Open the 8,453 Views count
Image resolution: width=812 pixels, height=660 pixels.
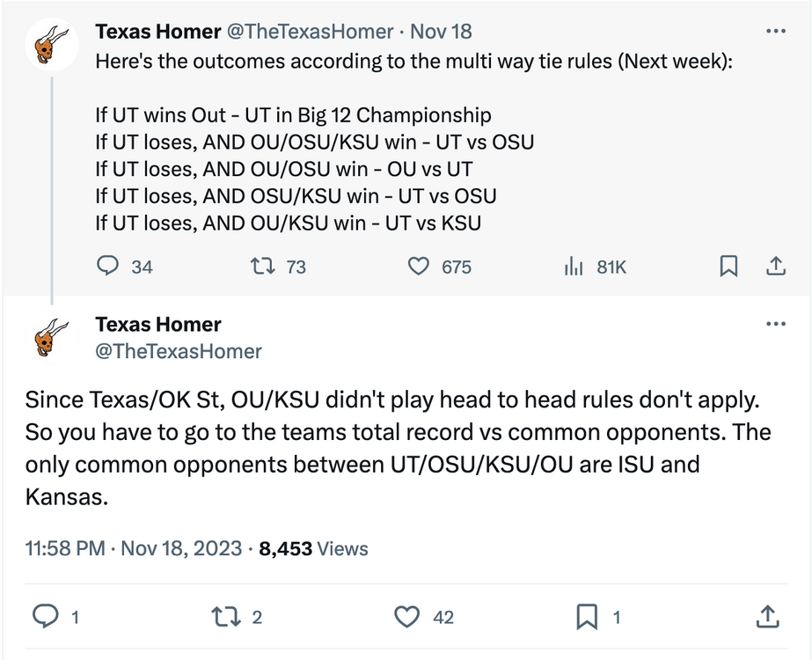(313, 548)
